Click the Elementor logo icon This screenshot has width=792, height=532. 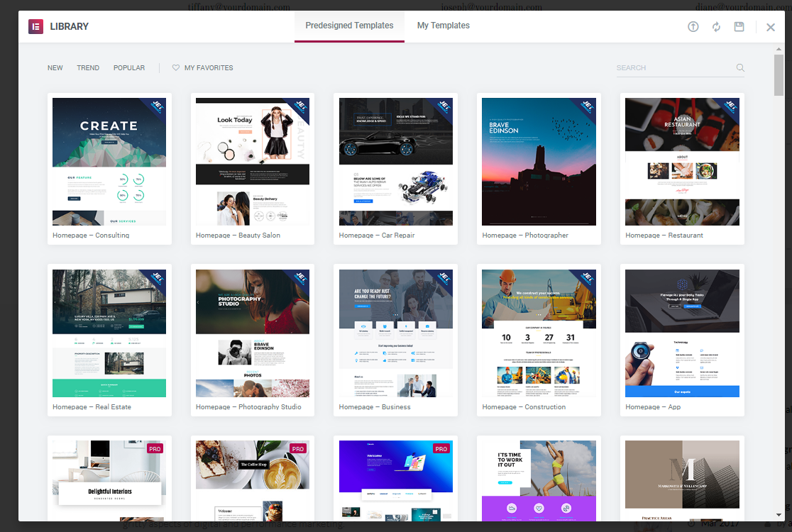(x=35, y=26)
